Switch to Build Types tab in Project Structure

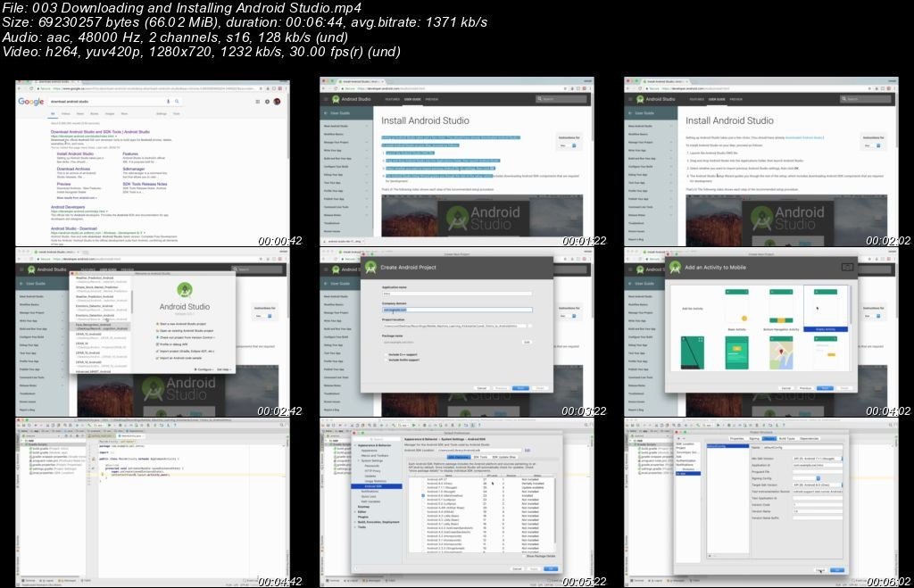click(x=787, y=438)
